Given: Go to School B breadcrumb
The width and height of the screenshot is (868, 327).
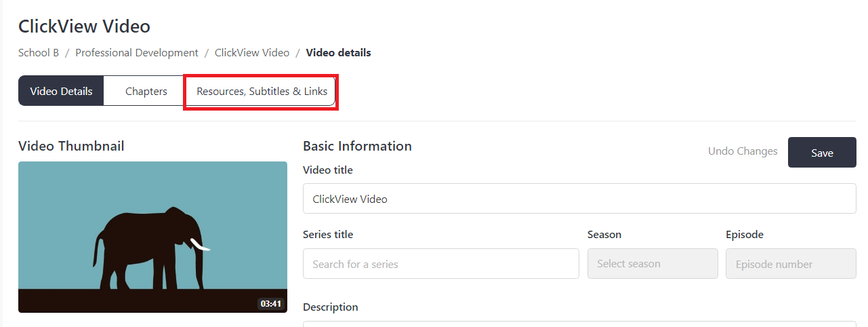Looking at the screenshot, I should click(39, 52).
